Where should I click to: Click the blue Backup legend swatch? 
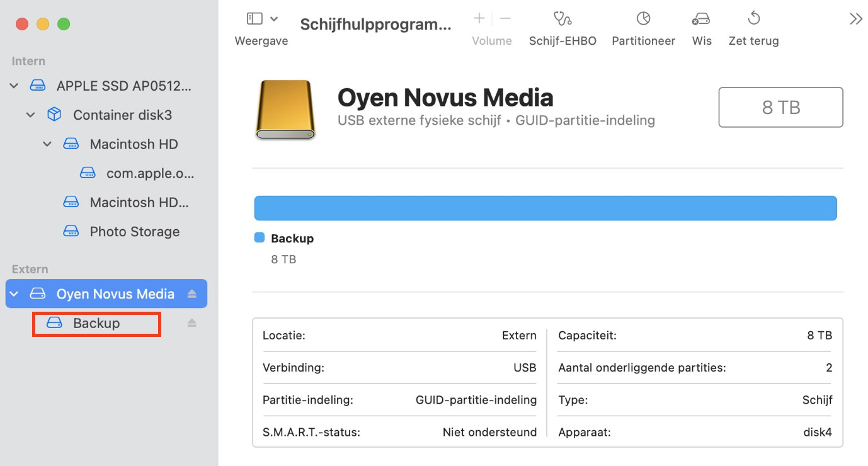tap(259, 237)
